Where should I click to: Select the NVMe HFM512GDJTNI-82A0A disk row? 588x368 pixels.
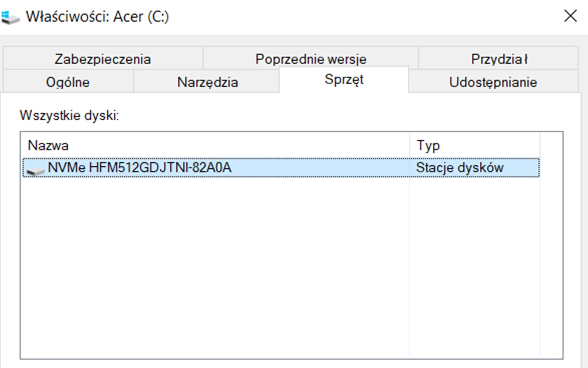pyautogui.click(x=215, y=167)
